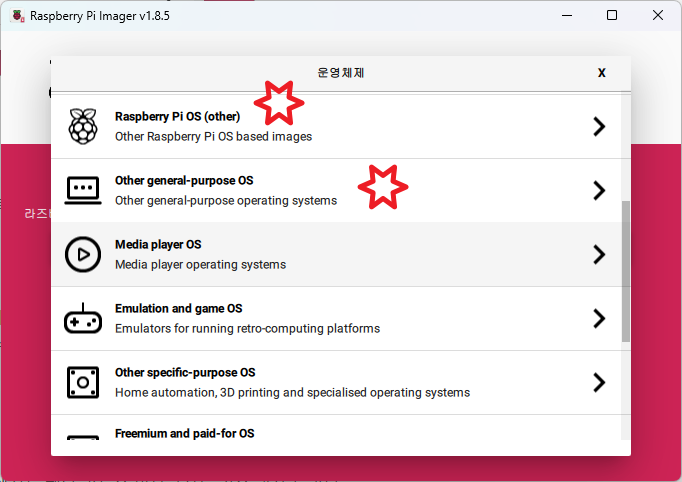The width and height of the screenshot is (682, 482).
Task: Click the Raspberry Pi Imager icon in the title bar
Action: tap(18, 16)
